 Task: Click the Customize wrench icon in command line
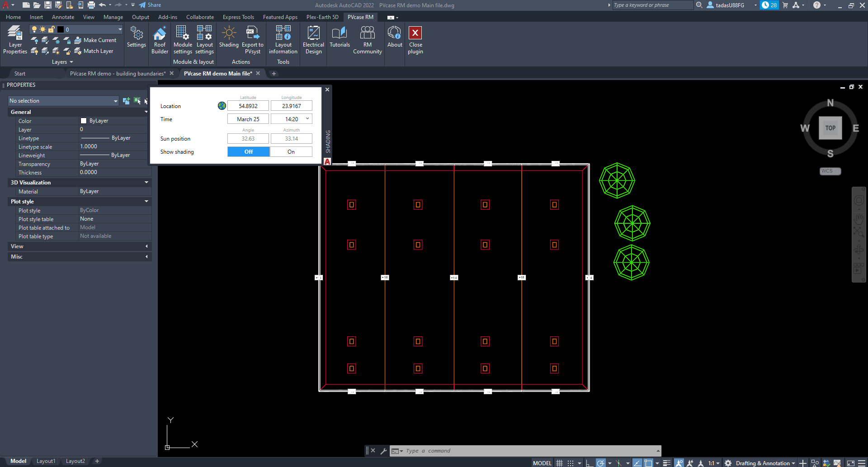point(383,451)
